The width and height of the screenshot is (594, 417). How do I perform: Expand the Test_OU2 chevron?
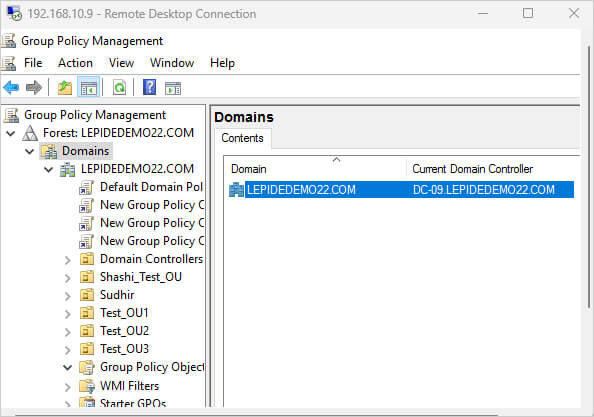[x=67, y=332]
